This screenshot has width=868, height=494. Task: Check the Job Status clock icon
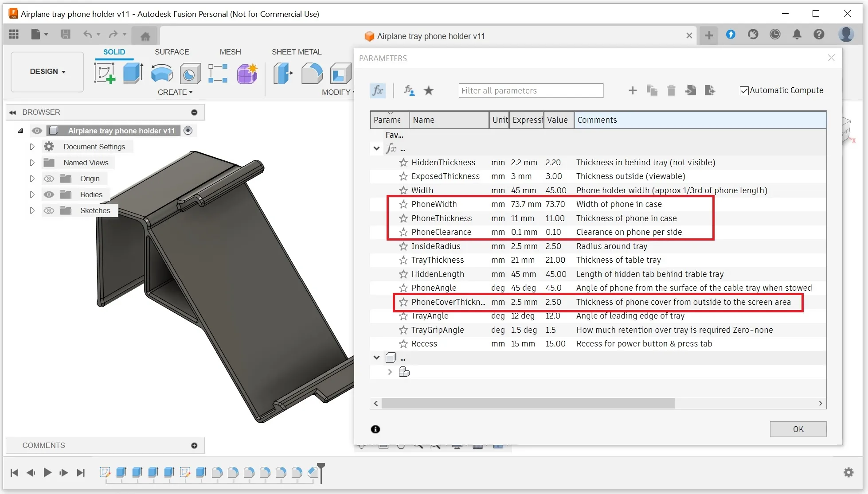coord(775,35)
